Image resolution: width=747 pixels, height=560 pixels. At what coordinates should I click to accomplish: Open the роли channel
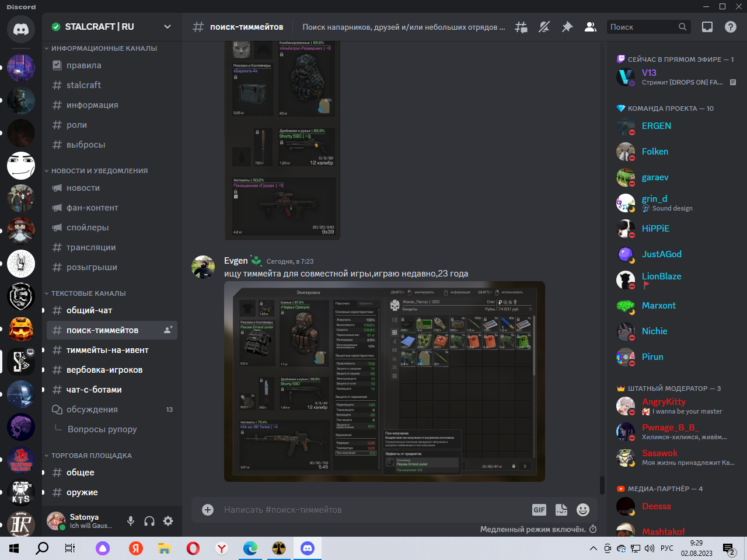pyautogui.click(x=112, y=125)
